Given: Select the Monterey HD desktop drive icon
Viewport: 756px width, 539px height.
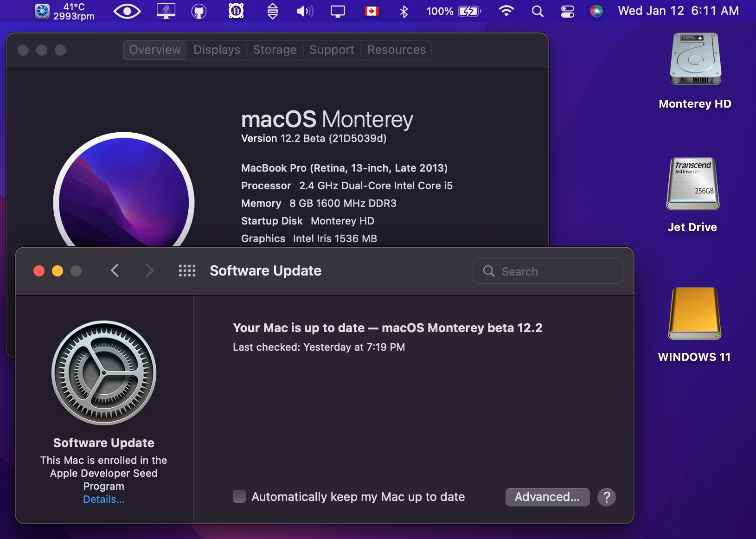Looking at the screenshot, I should 695,59.
